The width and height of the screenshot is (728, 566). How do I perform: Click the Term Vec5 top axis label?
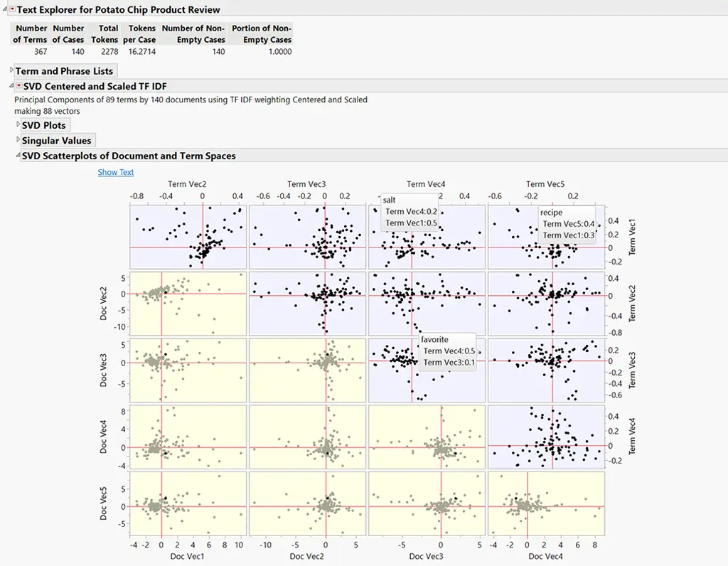point(545,184)
